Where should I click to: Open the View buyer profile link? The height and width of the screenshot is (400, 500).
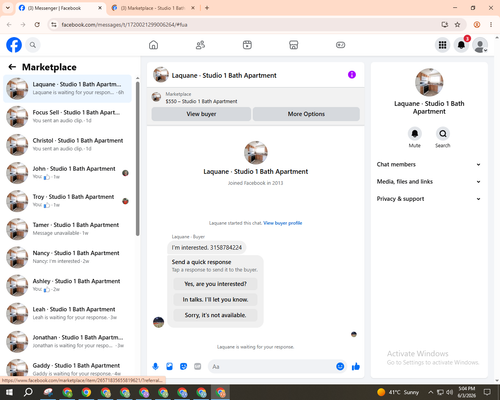coord(283,223)
